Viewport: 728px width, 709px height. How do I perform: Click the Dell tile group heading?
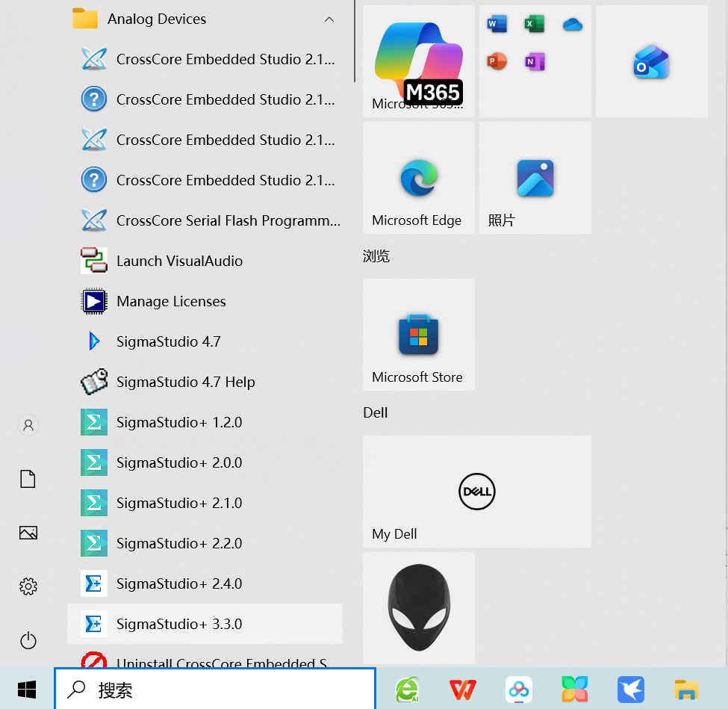point(375,412)
